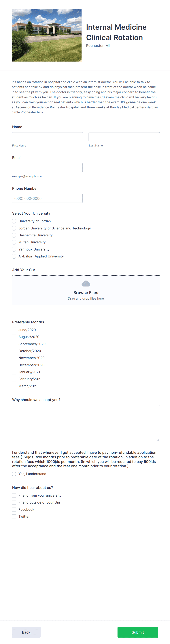Check Friend from your university
The height and width of the screenshot is (644, 170).
tap(14, 495)
